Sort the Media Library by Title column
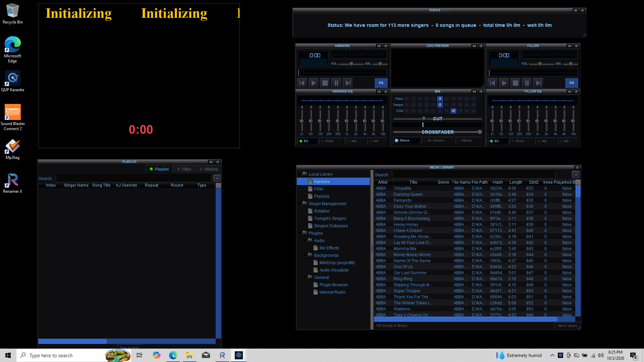The image size is (644, 362). (413, 182)
